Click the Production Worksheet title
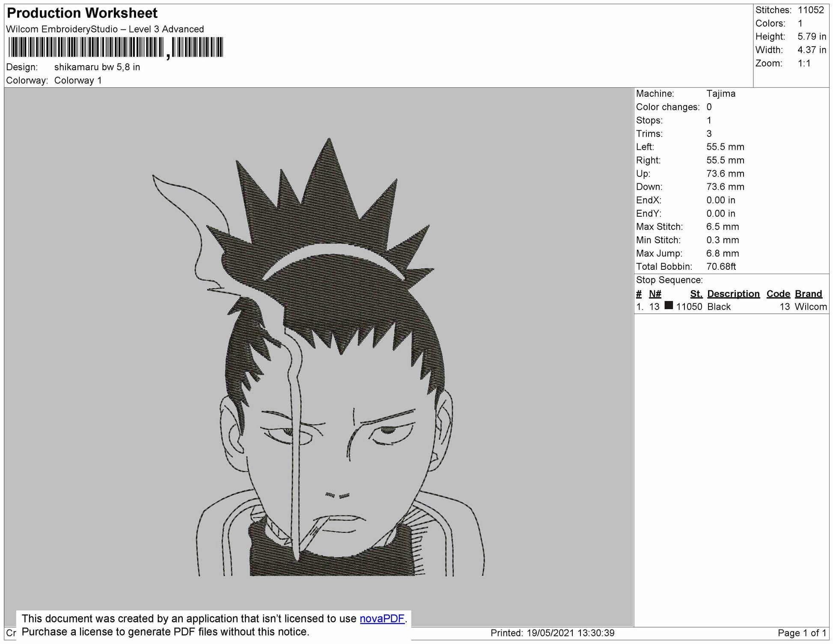Screen dimensions: 833x644 tap(82, 13)
